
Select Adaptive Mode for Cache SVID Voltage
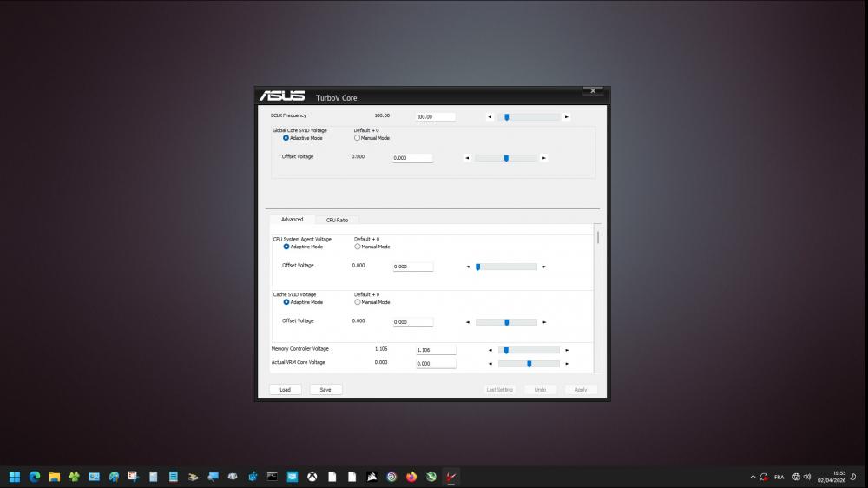[x=286, y=302]
